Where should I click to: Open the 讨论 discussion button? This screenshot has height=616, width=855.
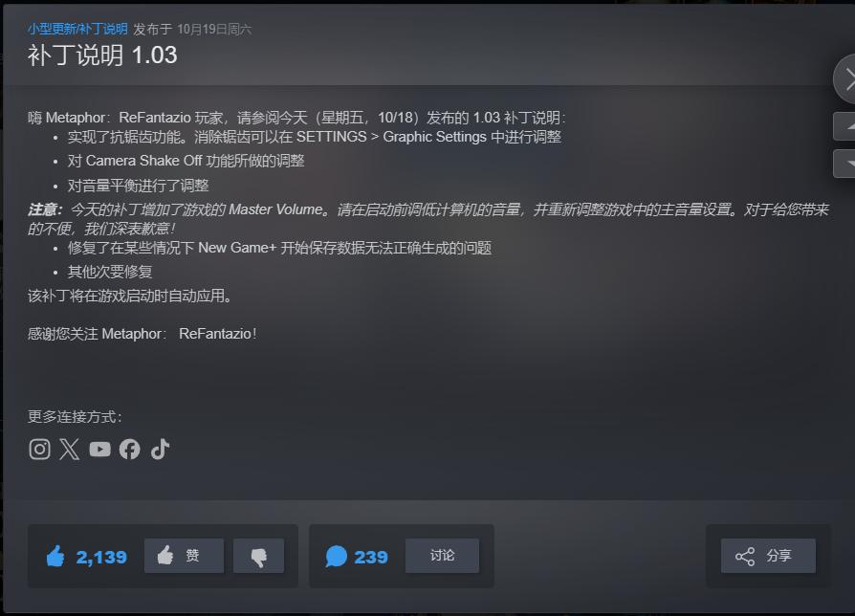click(x=442, y=556)
